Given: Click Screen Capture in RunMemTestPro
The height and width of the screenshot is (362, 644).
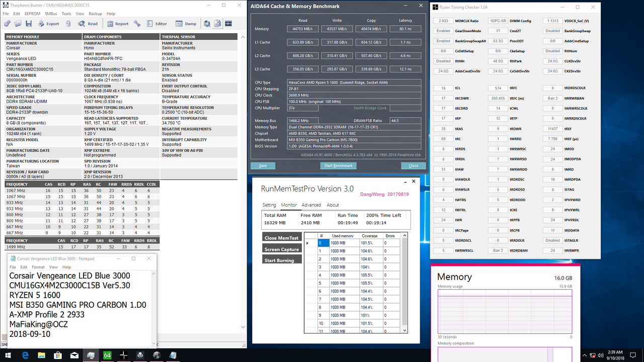Looking at the screenshot, I should (x=282, y=249).
